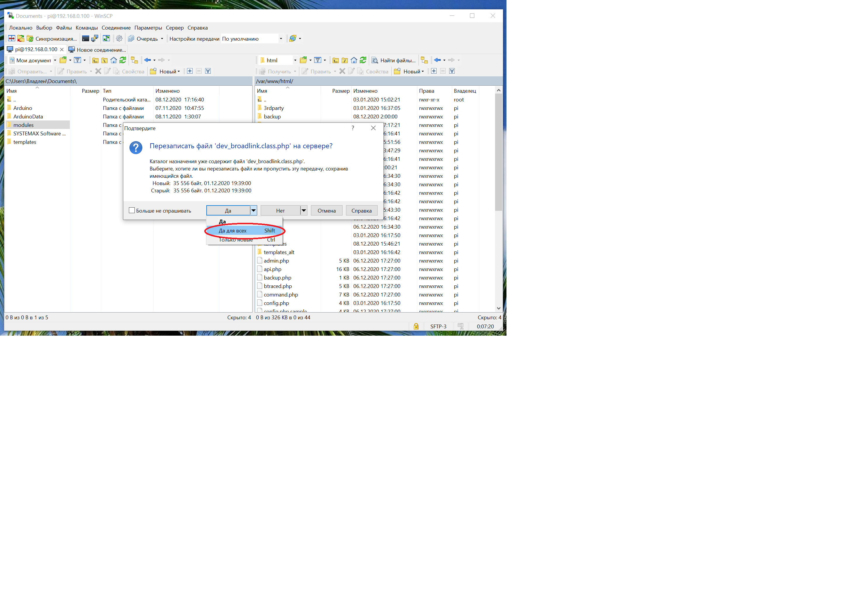The height and width of the screenshot is (614, 868).
Task: Expand the arrow next to 'Нет' button
Action: (x=304, y=210)
